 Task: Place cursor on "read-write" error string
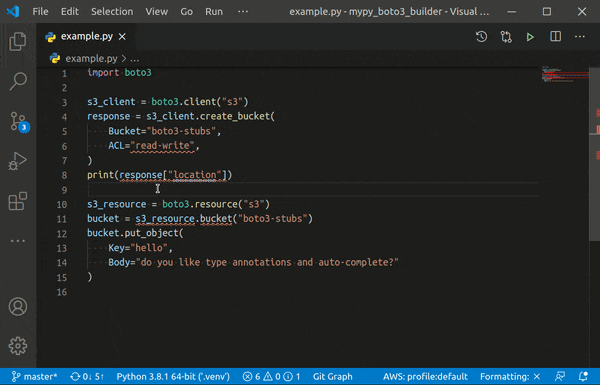point(163,146)
